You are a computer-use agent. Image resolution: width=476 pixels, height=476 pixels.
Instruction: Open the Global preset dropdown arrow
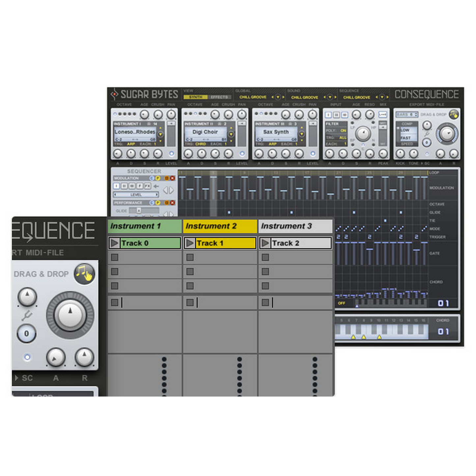(278, 97)
